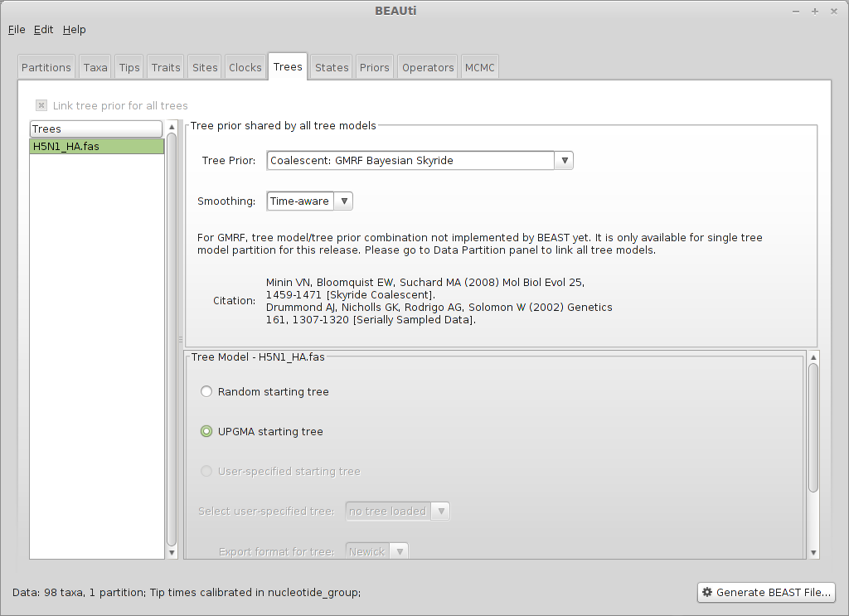This screenshot has width=849, height=616.
Task: Click the 'Data: 98 taxa, 1 partition' status text
Action: click(x=187, y=593)
